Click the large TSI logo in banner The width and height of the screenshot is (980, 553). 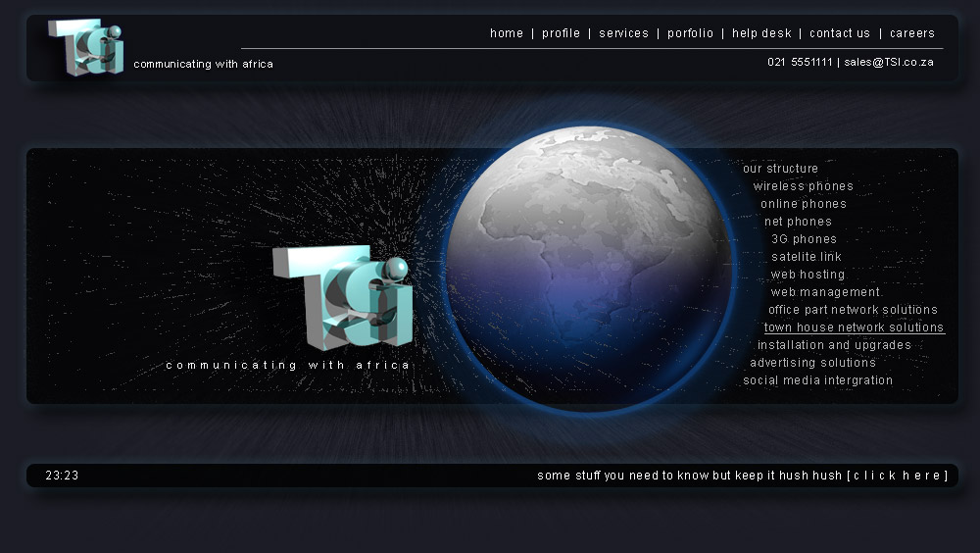pyautogui.click(x=343, y=296)
